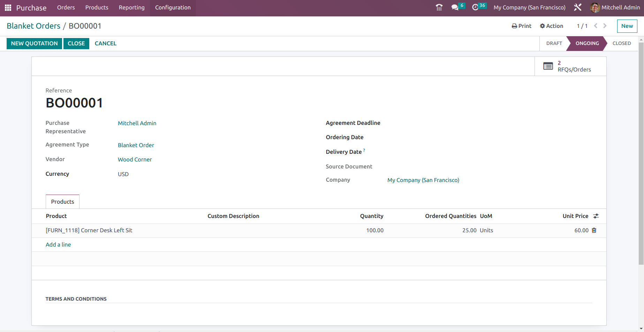
Task: Delete the Corner Desk line using trash icon
Action: pyautogui.click(x=594, y=230)
